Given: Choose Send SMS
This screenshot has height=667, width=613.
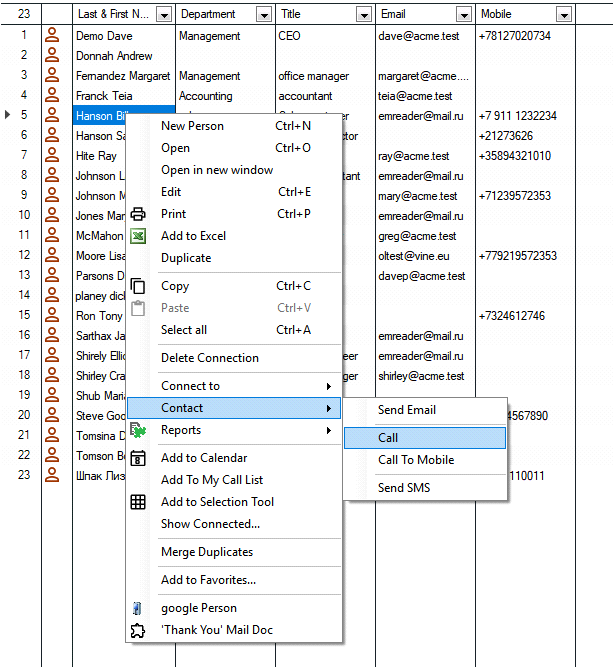Looking at the screenshot, I should click(425, 488).
